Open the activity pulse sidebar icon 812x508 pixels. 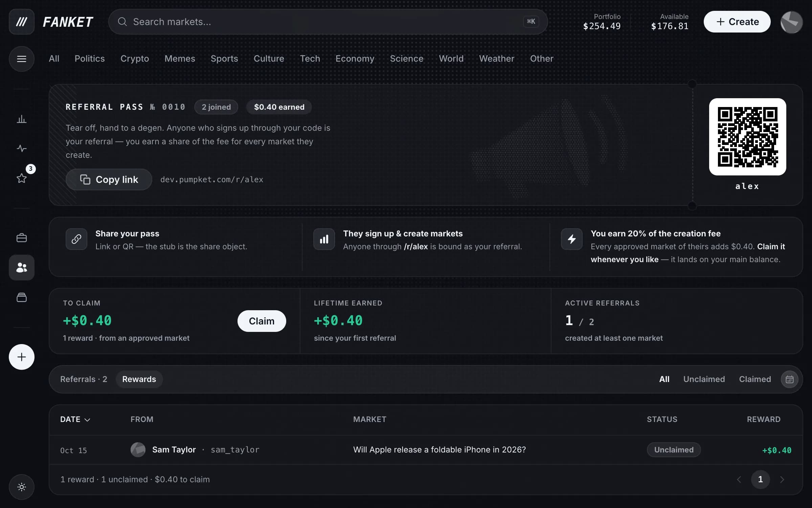pyautogui.click(x=22, y=148)
